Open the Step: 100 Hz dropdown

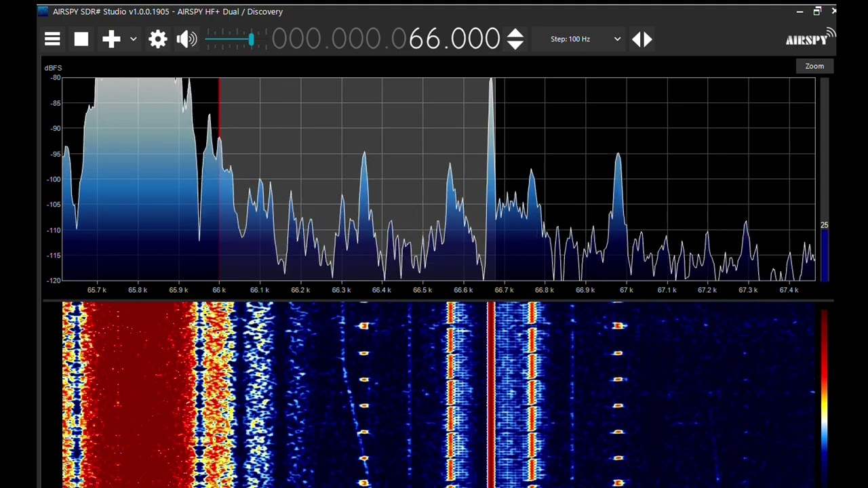pos(585,39)
